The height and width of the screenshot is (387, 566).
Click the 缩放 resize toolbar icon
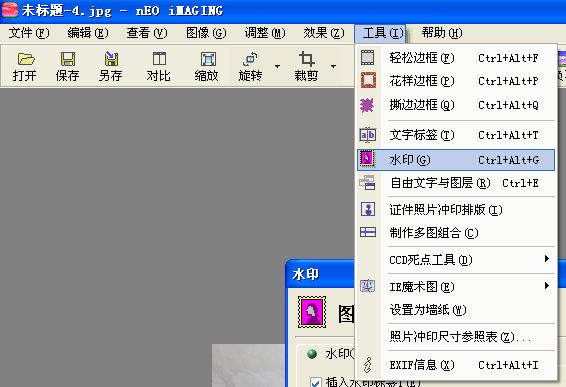208,59
